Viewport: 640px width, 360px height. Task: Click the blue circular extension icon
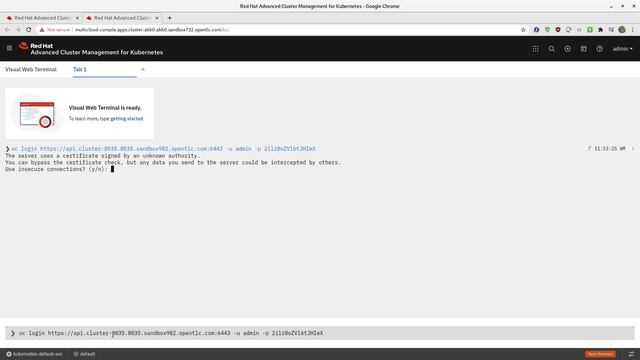pos(536,30)
